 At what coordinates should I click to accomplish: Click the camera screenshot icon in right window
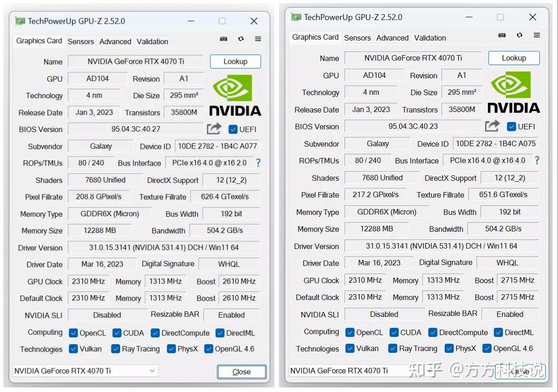click(x=502, y=35)
